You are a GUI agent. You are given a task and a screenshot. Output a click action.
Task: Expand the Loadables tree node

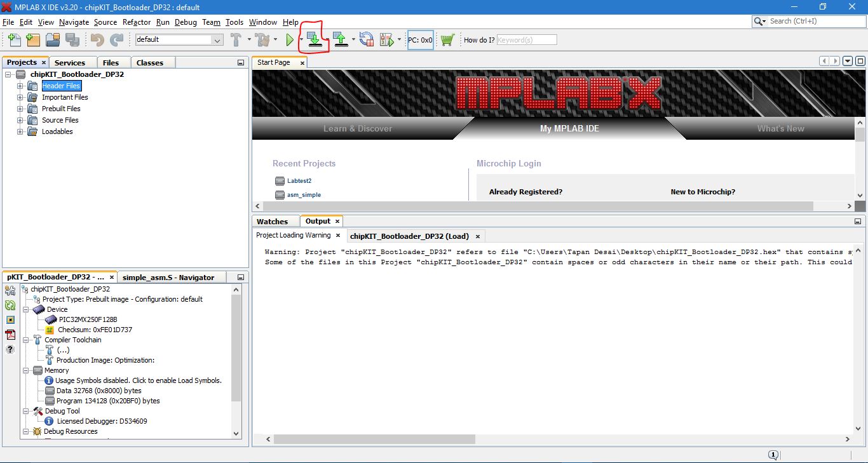pyautogui.click(x=20, y=131)
